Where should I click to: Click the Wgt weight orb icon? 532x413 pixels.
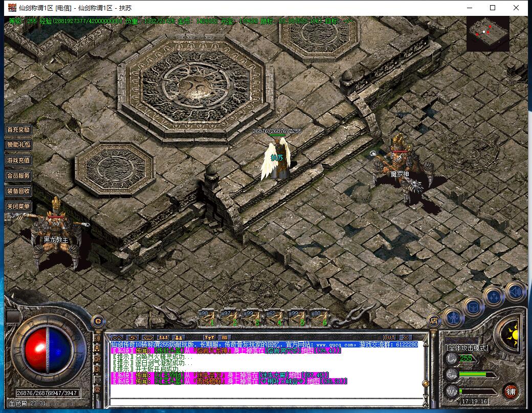tap(452, 392)
